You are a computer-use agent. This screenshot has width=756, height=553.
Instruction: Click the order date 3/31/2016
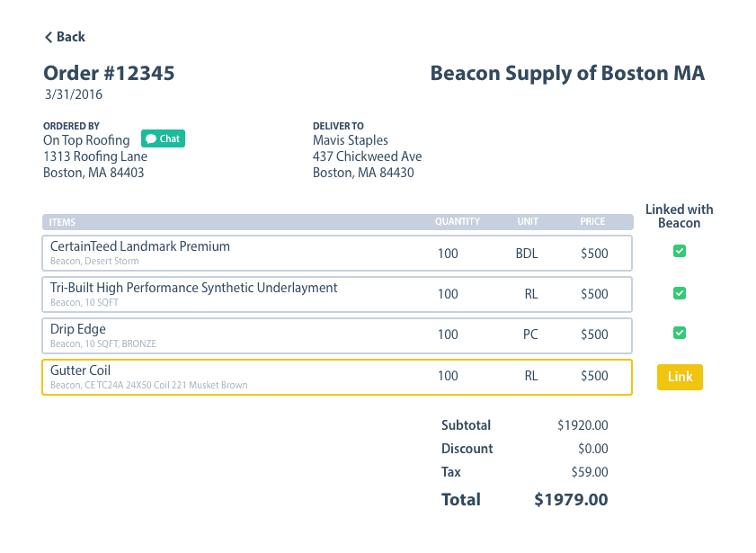(74, 94)
